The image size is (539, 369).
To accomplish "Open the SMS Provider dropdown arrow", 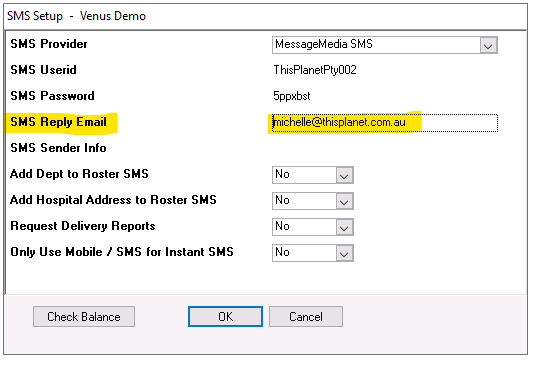I will click(x=488, y=45).
